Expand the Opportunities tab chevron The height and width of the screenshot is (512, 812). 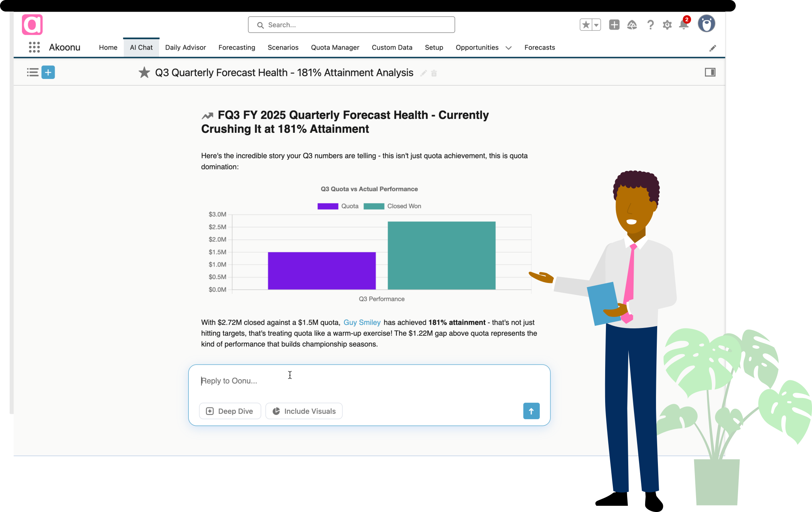click(x=508, y=48)
